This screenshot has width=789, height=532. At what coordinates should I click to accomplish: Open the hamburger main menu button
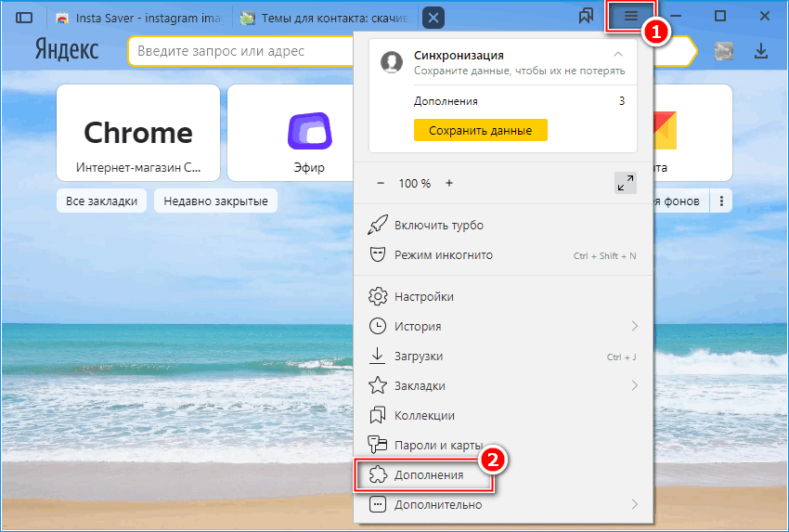(x=631, y=17)
